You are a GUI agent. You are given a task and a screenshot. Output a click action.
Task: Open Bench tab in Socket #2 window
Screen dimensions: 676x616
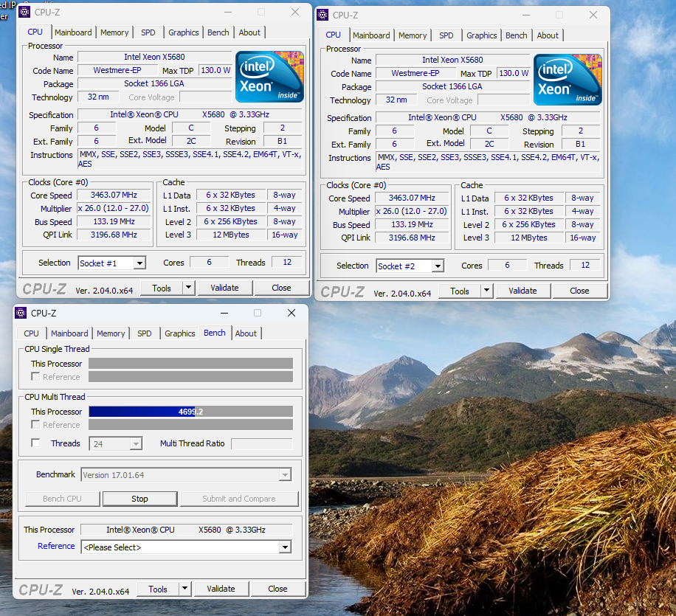tap(516, 35)
